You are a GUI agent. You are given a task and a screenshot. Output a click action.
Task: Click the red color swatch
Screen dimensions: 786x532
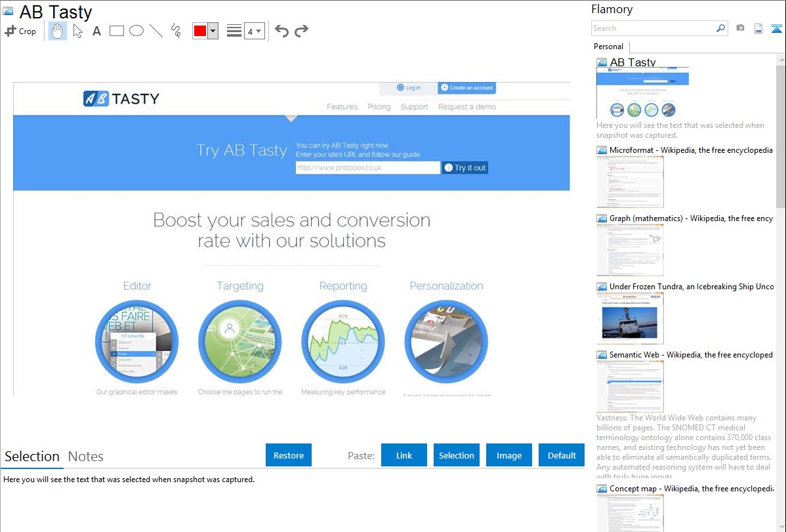200,31
